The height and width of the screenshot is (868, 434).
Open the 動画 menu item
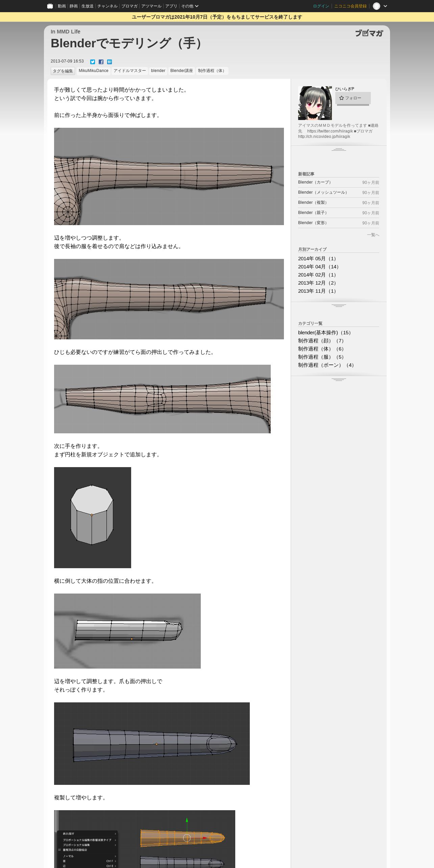(x=62, y=6)
